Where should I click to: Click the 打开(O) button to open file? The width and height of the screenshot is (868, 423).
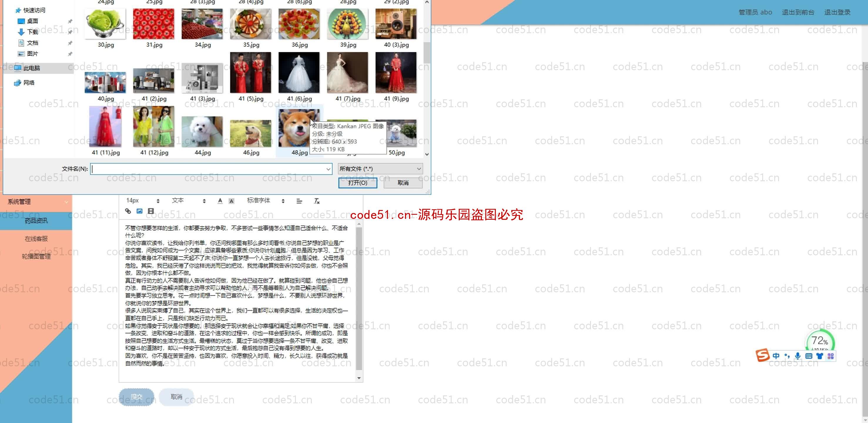357,183
